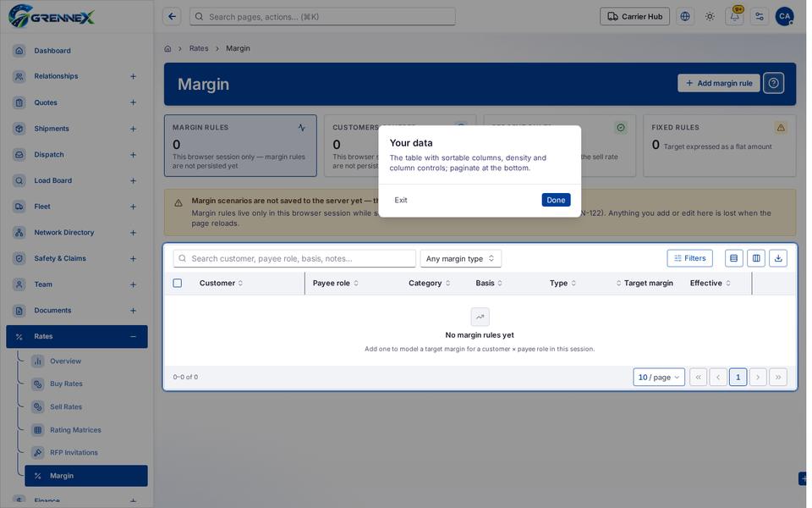Go to the previous page
The width and height of the screenshot is (812, 508).
point(718,377)
